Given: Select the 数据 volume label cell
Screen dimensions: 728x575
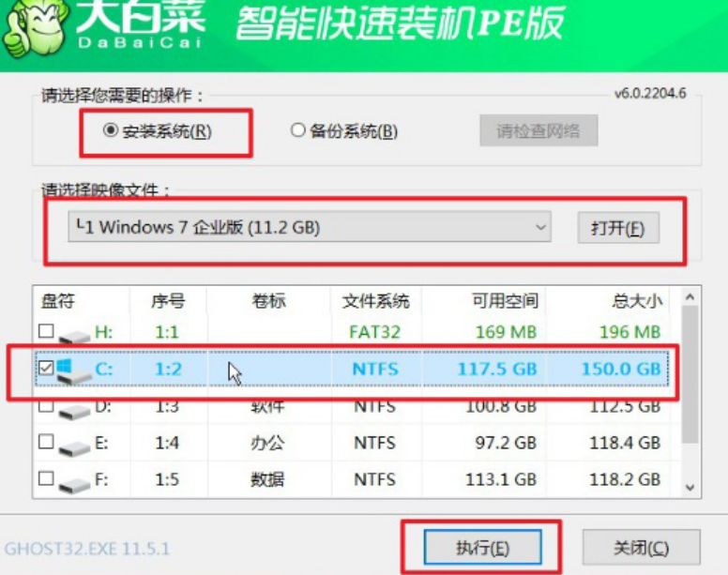Looking at the screenshot, I should [267, 479].
